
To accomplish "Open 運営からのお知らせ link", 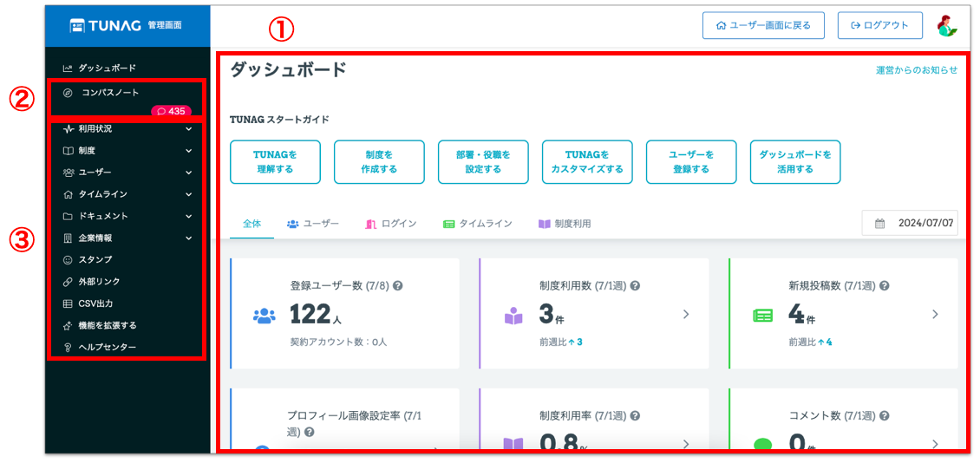I will 916,70.
